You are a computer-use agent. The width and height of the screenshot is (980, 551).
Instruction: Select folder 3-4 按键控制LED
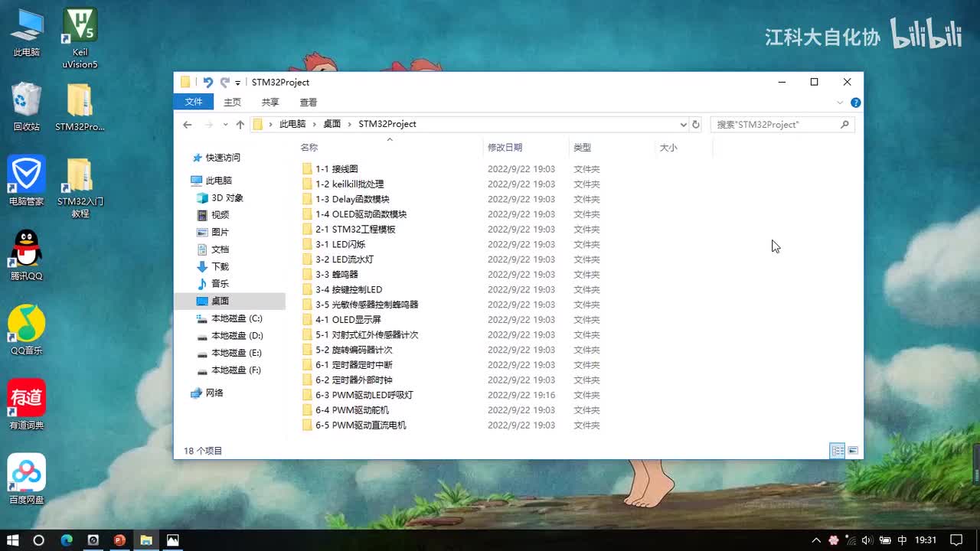pos(348,289)
